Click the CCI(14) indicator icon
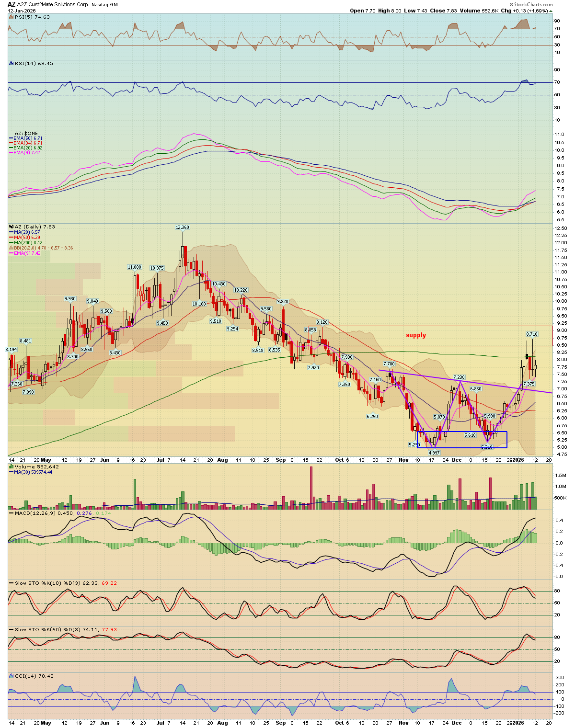The image size is (575, 728). pos(11,676)
